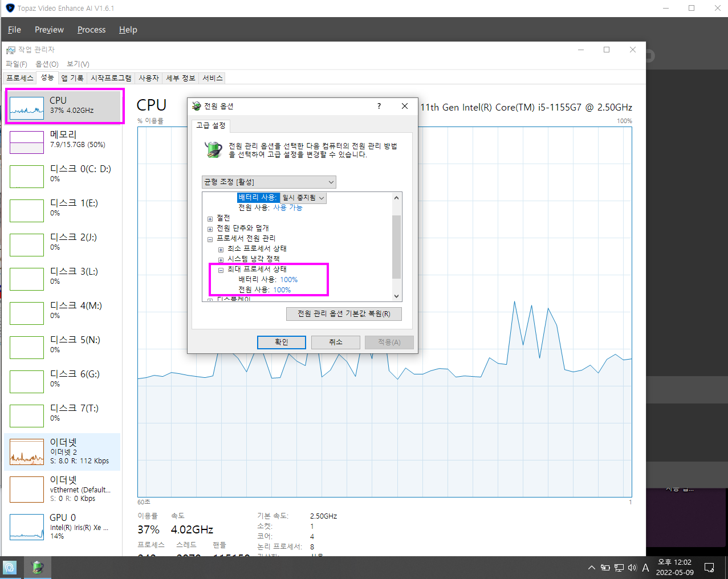The image size is (728, 579).
Task: Switch to the 사용자 tab
Action: point(149,78)
